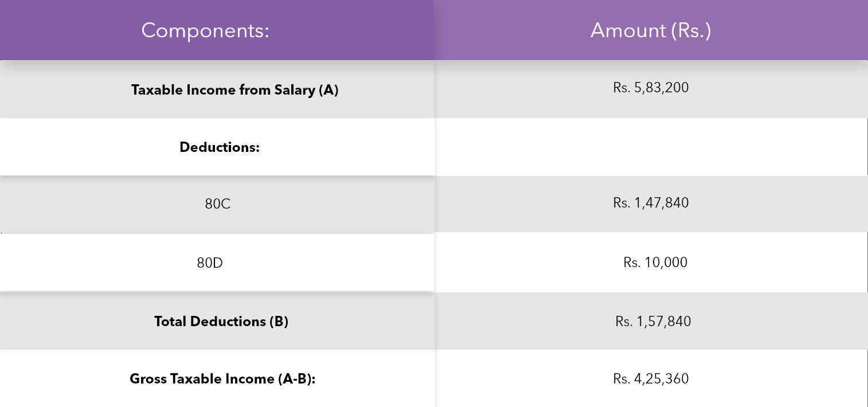Click the Rs. 10,000 amount for 80D

[655, 263]
